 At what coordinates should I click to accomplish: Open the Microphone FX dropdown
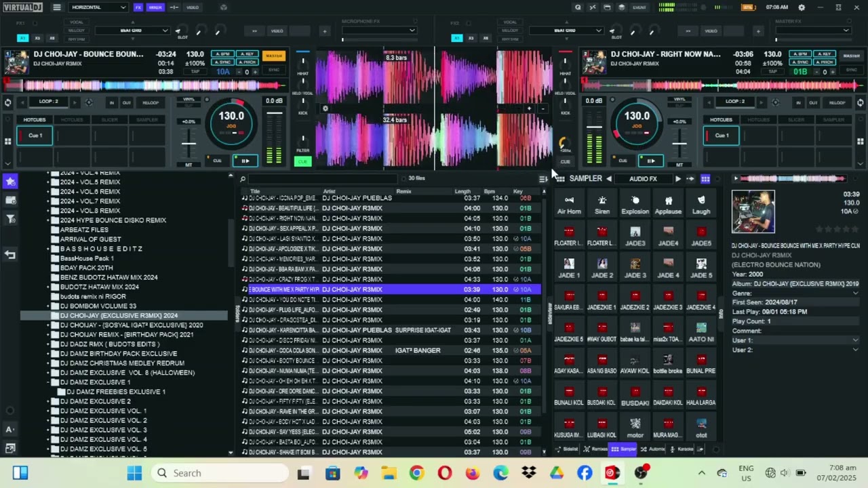point(378,30)
